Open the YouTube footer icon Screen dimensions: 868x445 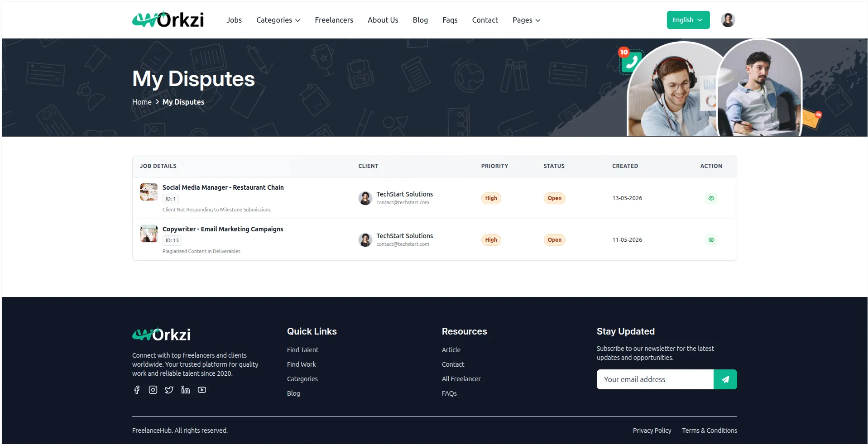point(202,390)
